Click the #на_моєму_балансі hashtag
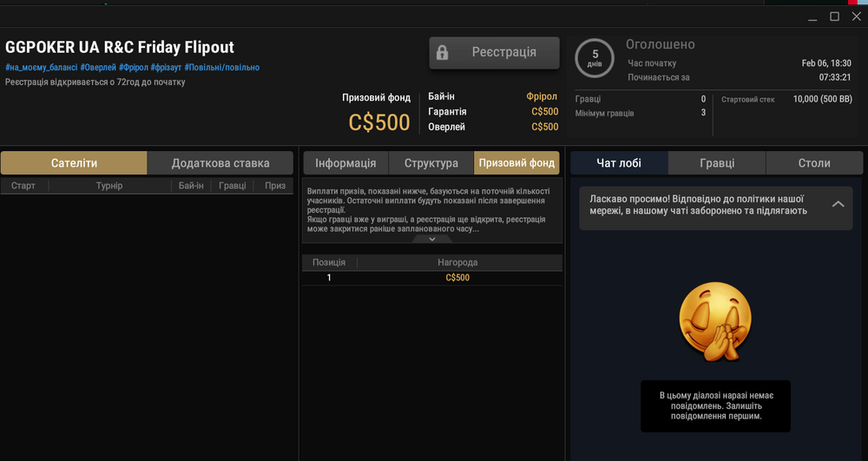868x461 pixels. (41, 68)
